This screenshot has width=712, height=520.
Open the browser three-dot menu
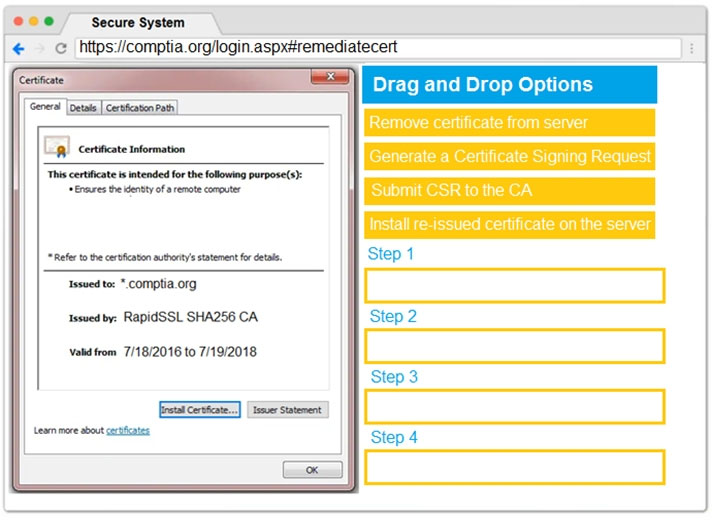click(692, 48)
